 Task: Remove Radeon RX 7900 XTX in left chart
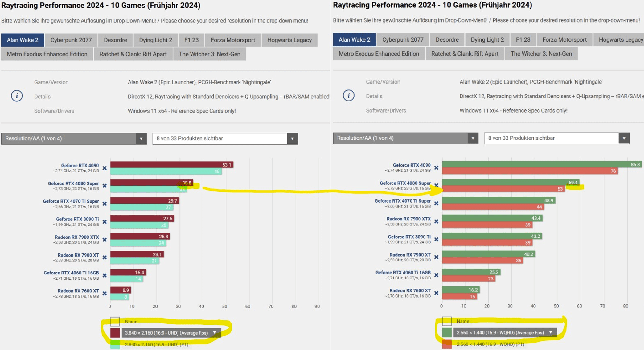pos(105,240)
